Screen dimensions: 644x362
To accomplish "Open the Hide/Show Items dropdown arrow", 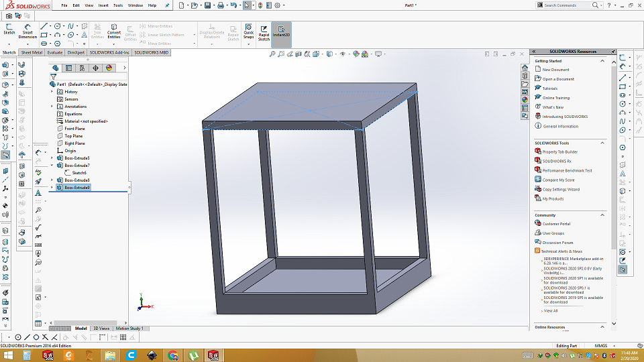I will (349, 54).
